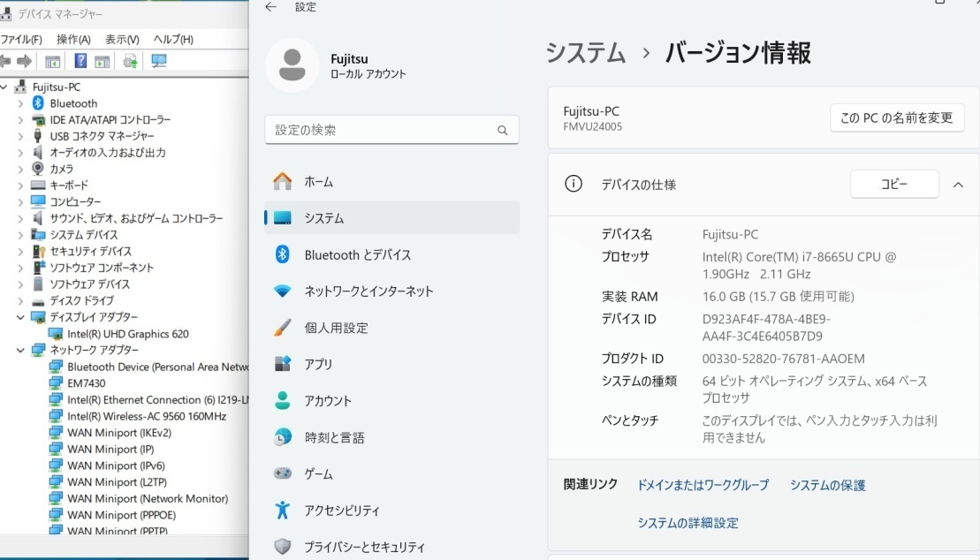Click the shield icon for プライバシーとセキュリティ
Screen dimensions: 980x560
[x=283, y=547]
